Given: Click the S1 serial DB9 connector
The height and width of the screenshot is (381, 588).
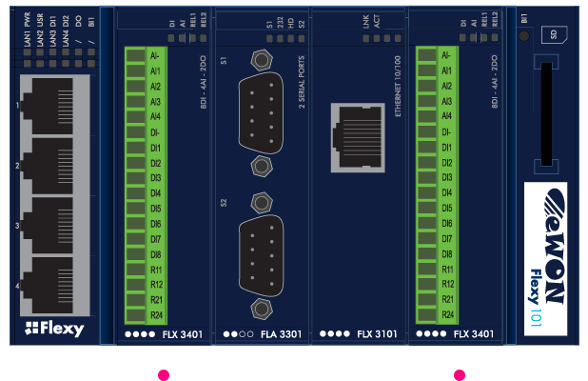Looking at the screenshot, I should pos(261,113).
